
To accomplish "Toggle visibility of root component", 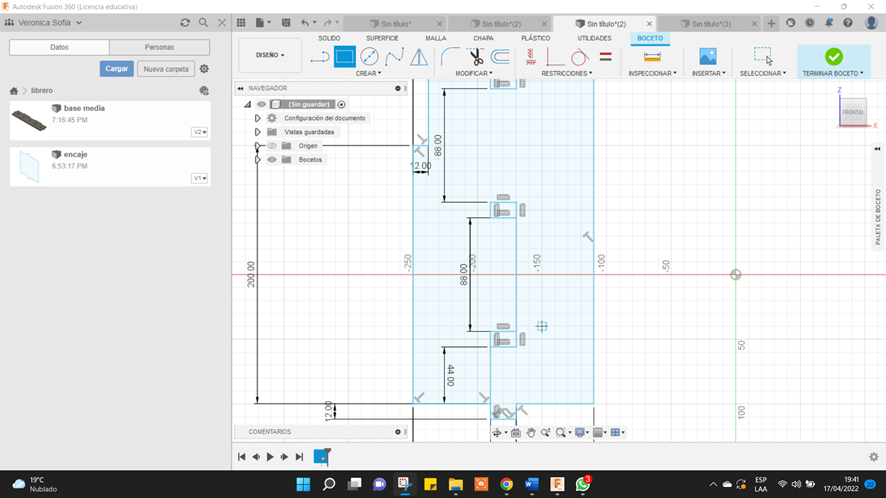I will click(261, 104).
